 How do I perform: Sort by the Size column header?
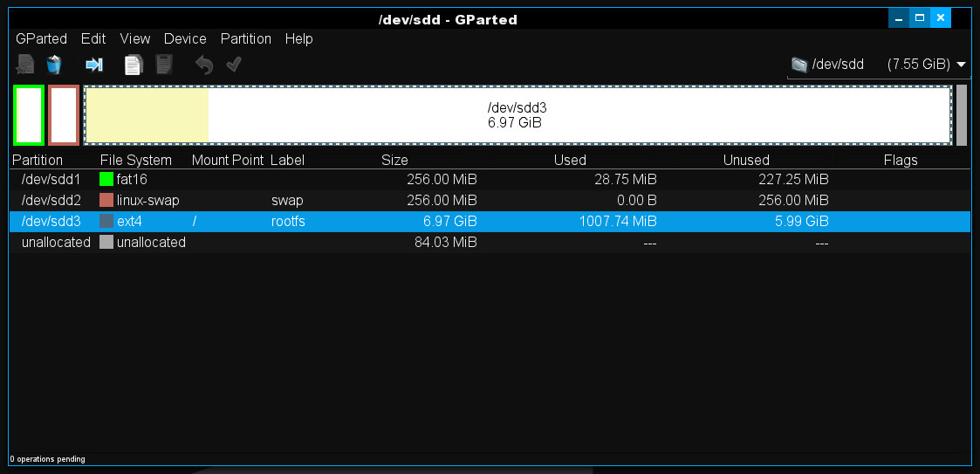[x=394, y=161]
